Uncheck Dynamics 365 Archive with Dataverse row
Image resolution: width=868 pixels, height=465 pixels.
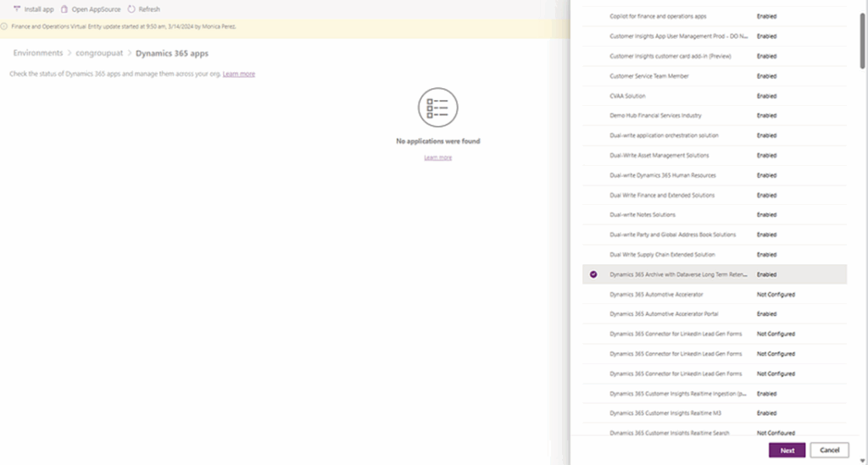point(593,274)
